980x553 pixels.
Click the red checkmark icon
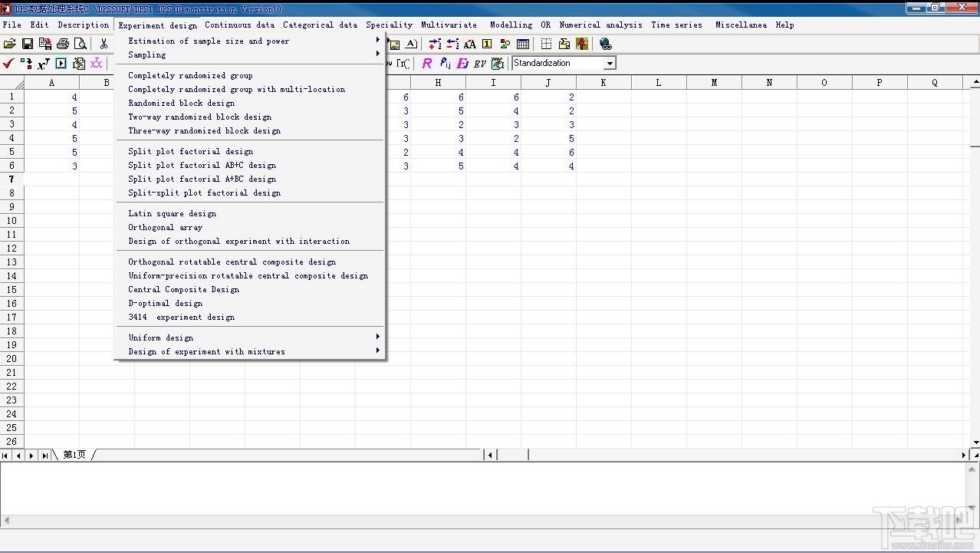8,64
